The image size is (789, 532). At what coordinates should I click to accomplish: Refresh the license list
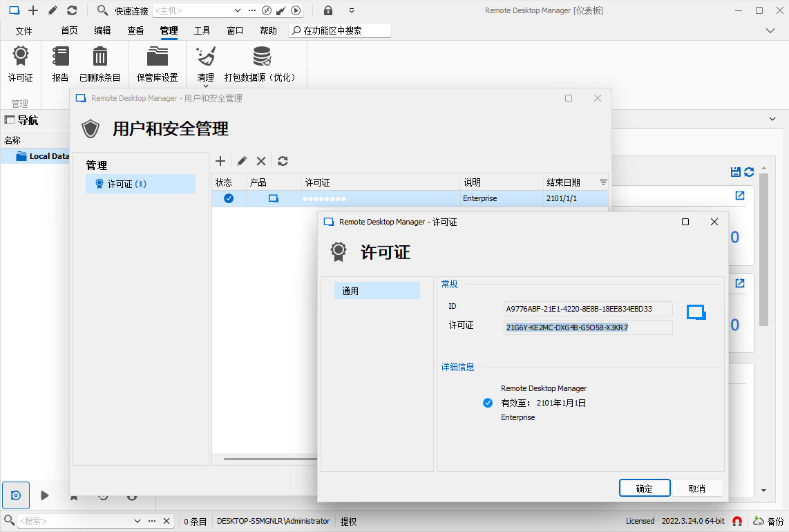click(283, 161)
